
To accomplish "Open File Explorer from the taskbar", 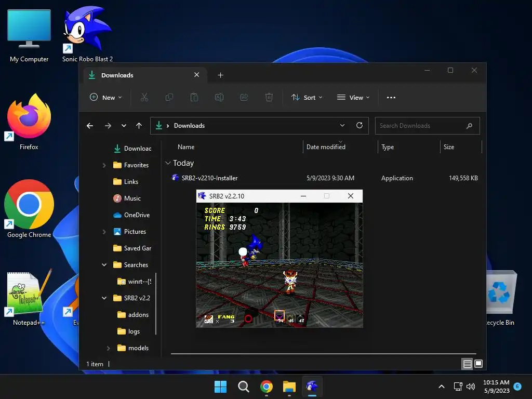I will click(289, 387).
